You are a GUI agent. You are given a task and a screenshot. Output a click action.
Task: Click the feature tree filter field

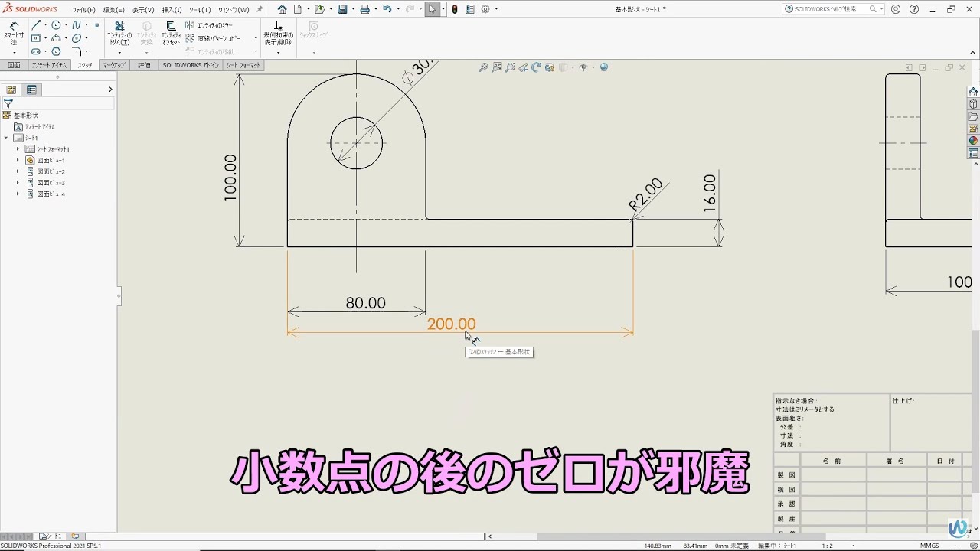pos(58,103)
